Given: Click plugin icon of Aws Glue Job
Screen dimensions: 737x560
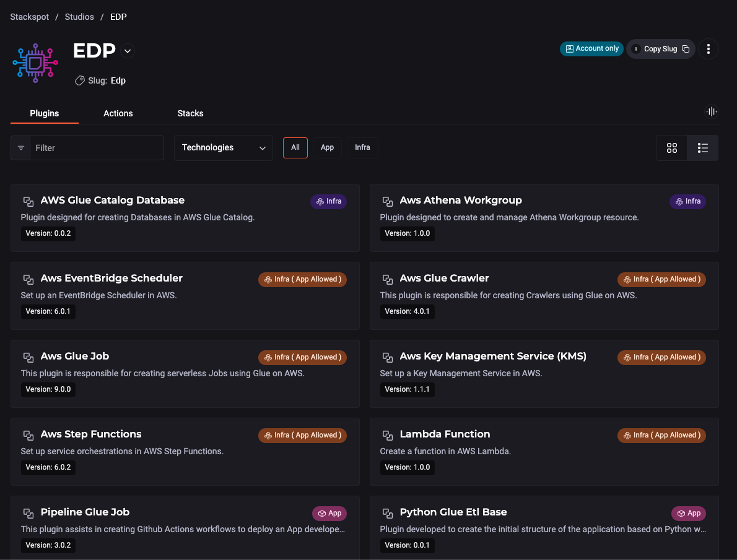Looking at the screenshot, I should coord(28,358).
